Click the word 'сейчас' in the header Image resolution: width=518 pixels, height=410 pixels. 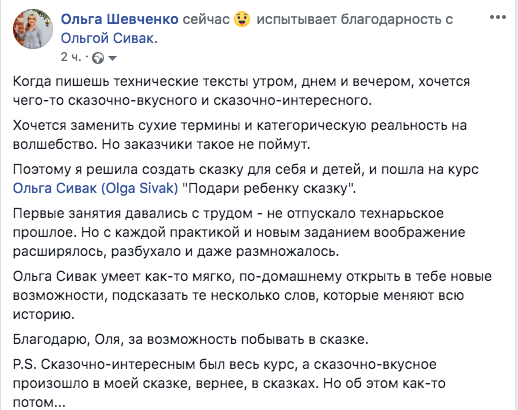pos(206,19)
